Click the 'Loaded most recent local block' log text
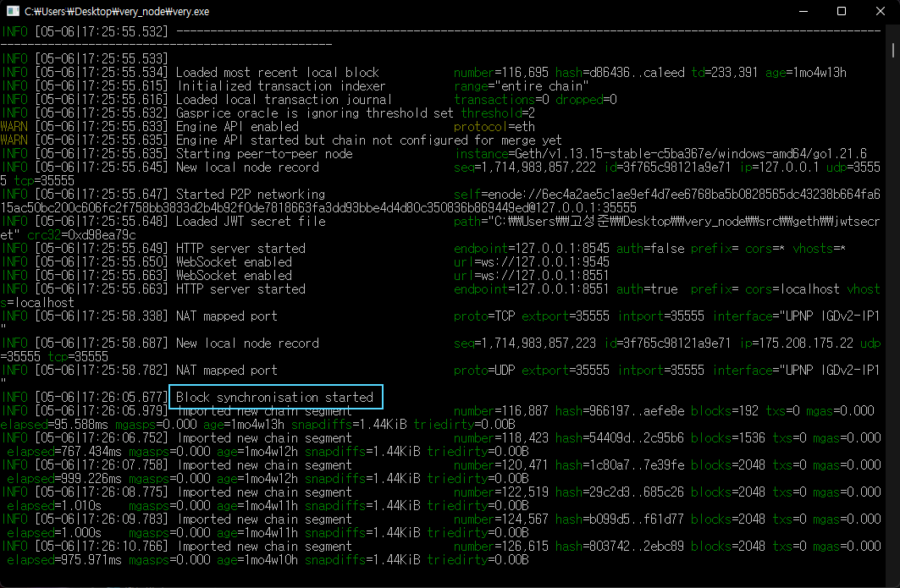The height and width of the screenshot is (588, 900). pos(277,73)
